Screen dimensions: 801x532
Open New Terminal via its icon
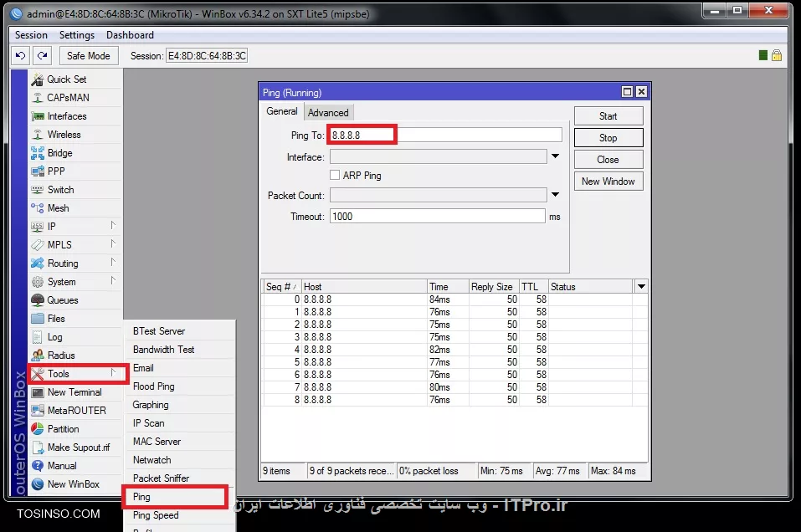[x=38, y=392]
